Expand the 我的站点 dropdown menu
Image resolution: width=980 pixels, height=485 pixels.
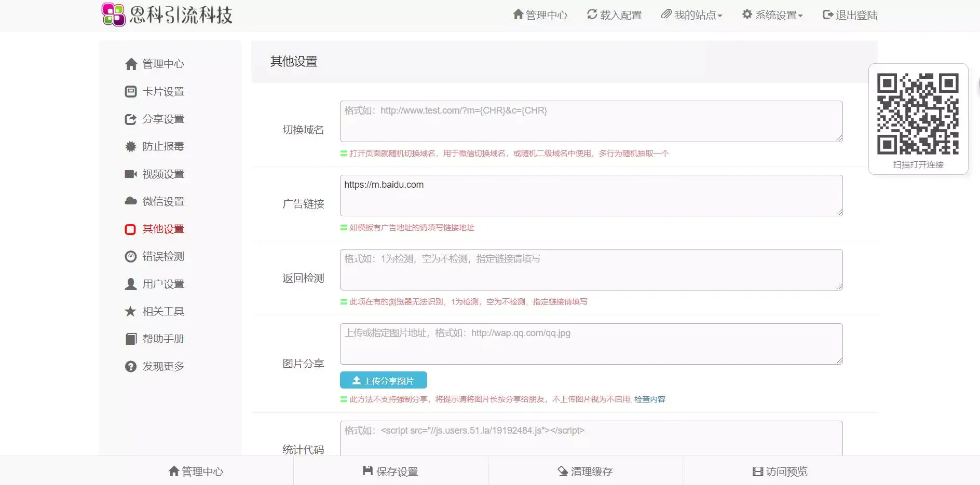(x=691, y=15)
